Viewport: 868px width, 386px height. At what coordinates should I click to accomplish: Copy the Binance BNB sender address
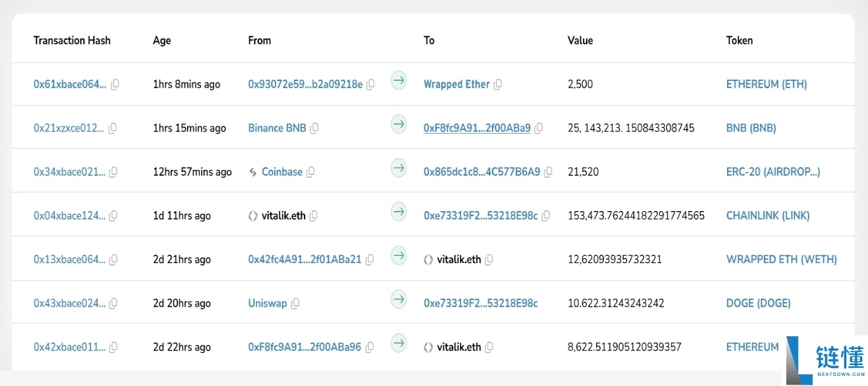click(314, 129)
